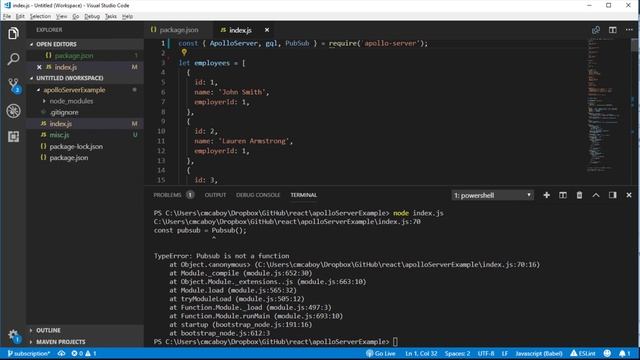Switch to the Output panel tab
Screen dimensions: 640x360
(x=215, y=195)
